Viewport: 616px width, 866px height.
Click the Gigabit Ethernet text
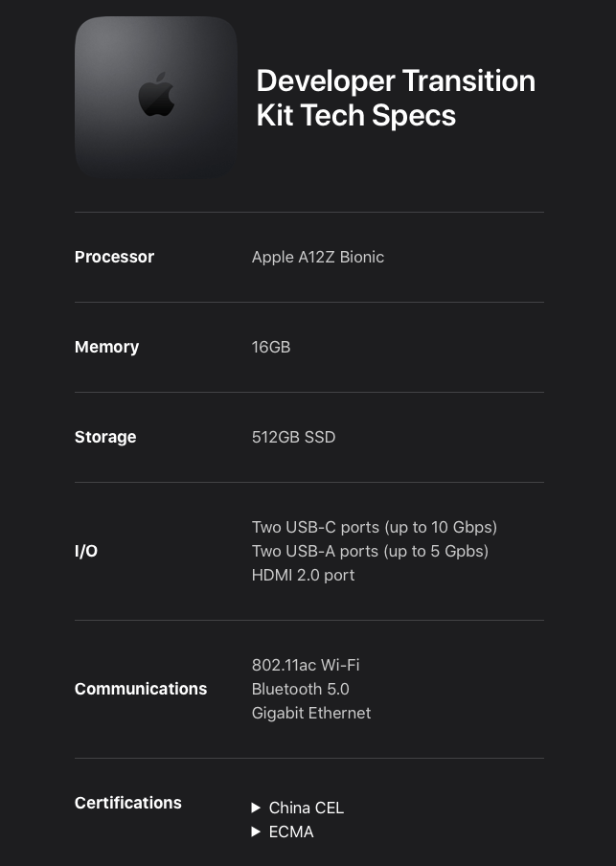311,713
